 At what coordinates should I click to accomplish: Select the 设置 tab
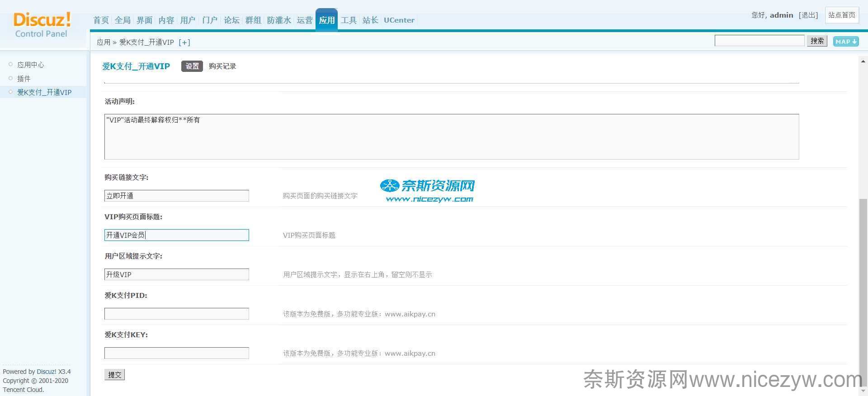(192, 66)
